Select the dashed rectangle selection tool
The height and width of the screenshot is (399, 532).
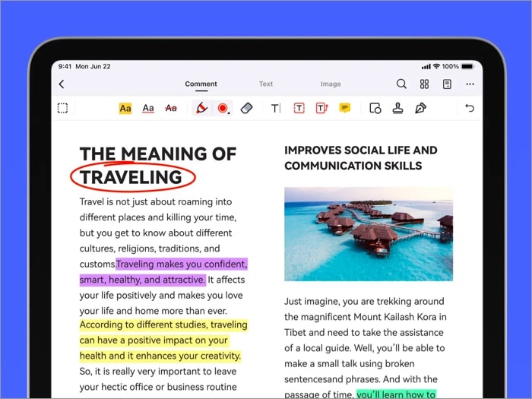tap(62, 109)
